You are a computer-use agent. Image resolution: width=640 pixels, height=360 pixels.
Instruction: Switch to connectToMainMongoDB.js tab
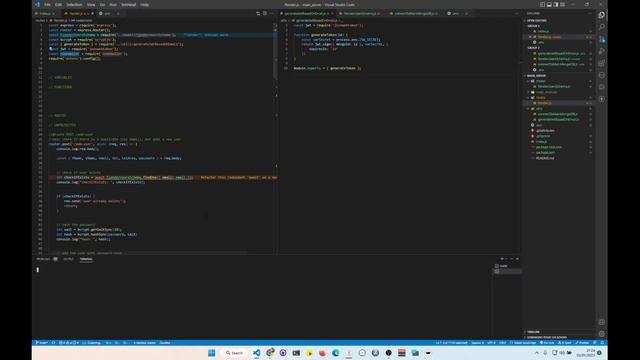tap(413, 13)
